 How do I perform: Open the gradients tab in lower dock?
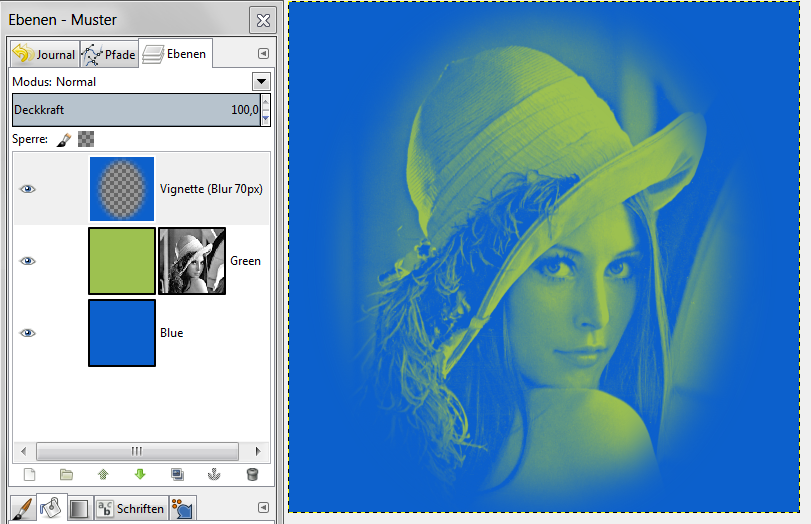[x=78, y=508]
